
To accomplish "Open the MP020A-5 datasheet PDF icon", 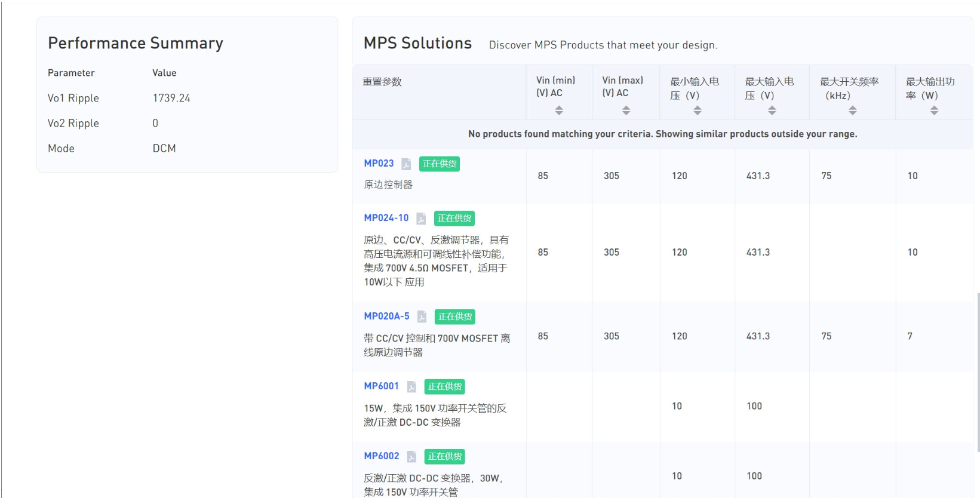I will 422,316.
